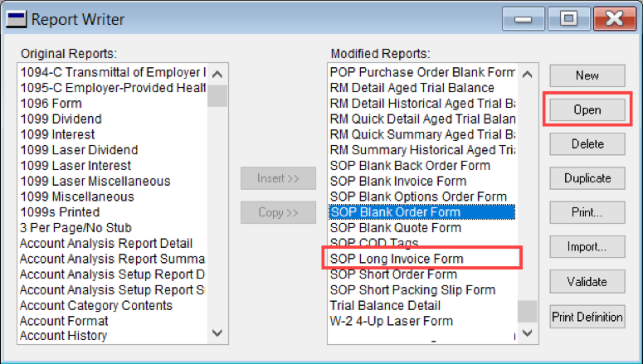
Task: Pick Account History in Original Reports list
Action: point(63,336)
